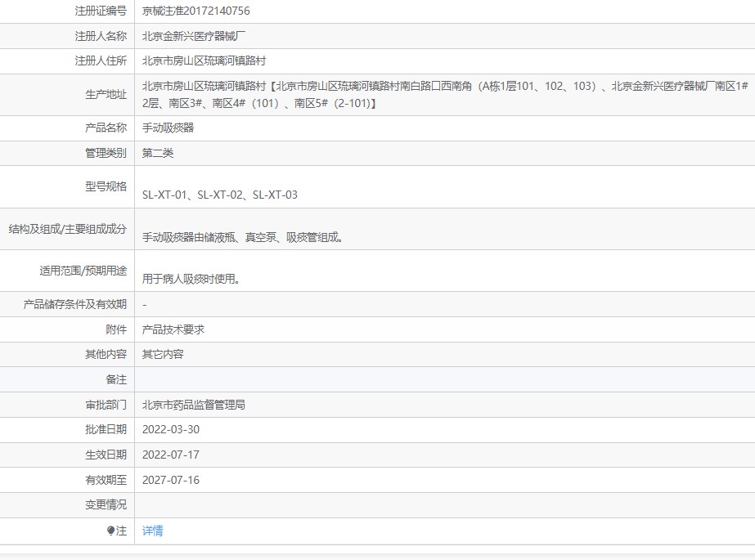Click the bulb icon beside 注
Image resolution: width=755 pixels, height=560 pixels.
pos(110,531)
